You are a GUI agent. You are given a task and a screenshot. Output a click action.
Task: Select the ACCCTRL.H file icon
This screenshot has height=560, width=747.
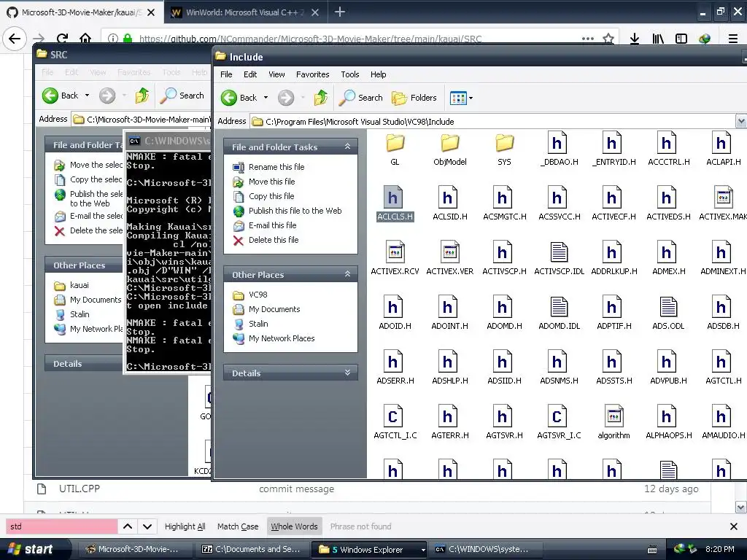point(667,143)
